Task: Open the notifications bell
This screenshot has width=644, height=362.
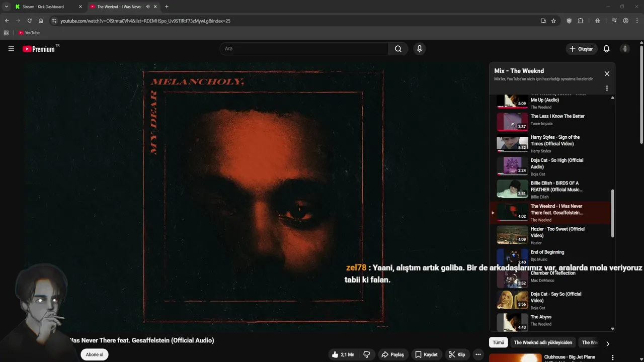Action: click(606, 49)
